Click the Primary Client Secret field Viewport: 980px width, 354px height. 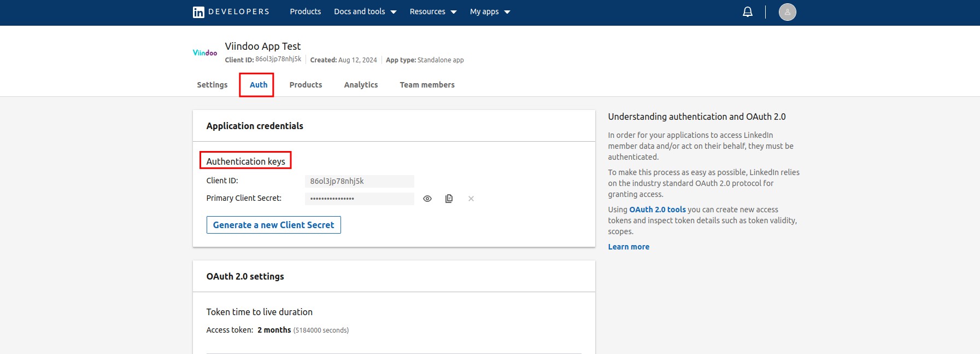pyautogui.click(x=359, y=199)
